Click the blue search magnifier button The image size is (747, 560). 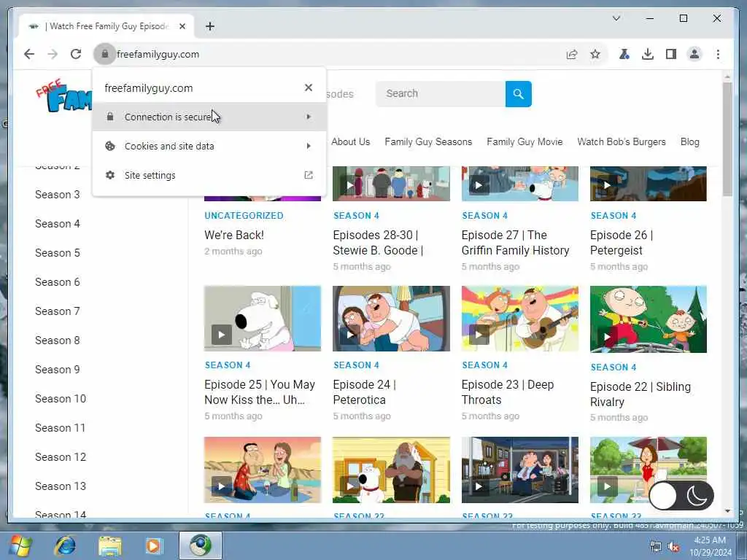[519, 94]
